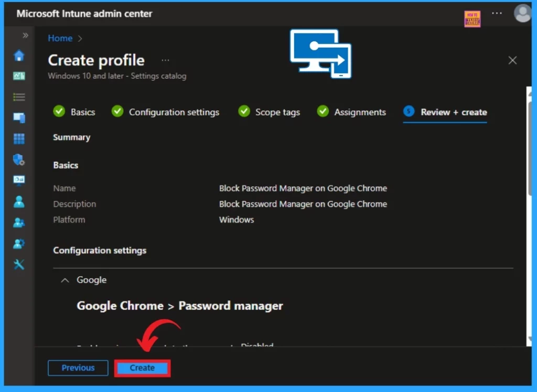
Task: Open Create profile ellipsis menu
Action: pos(165,60)
